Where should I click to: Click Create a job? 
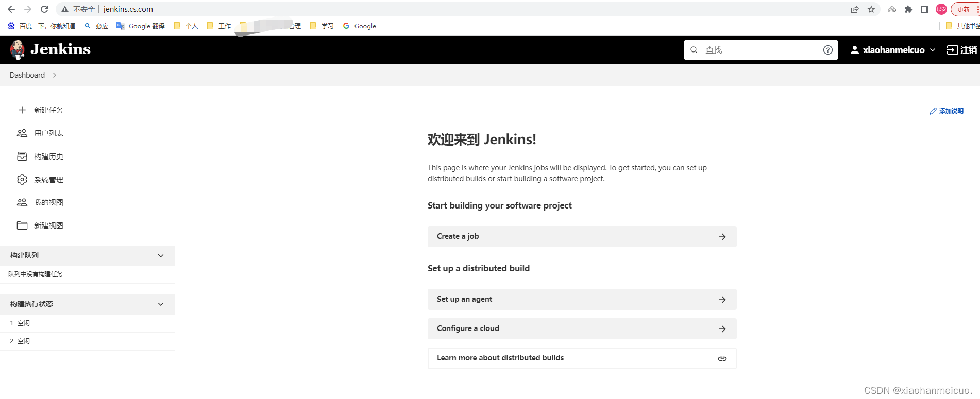pos(582,236)
